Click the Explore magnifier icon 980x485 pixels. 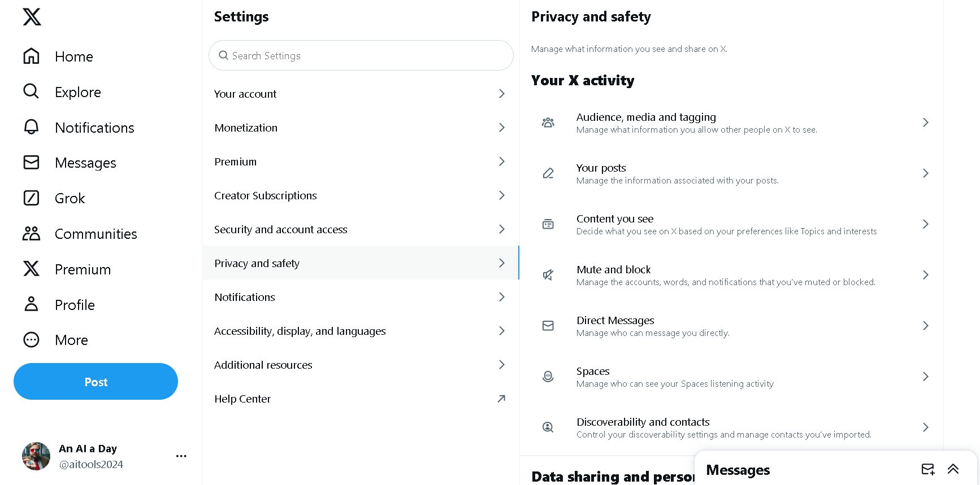31,91
